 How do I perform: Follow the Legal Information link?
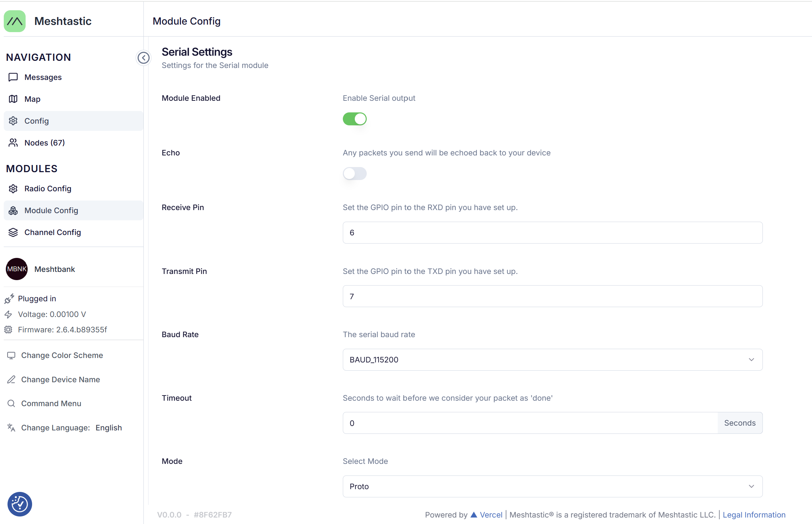[754, 515]
